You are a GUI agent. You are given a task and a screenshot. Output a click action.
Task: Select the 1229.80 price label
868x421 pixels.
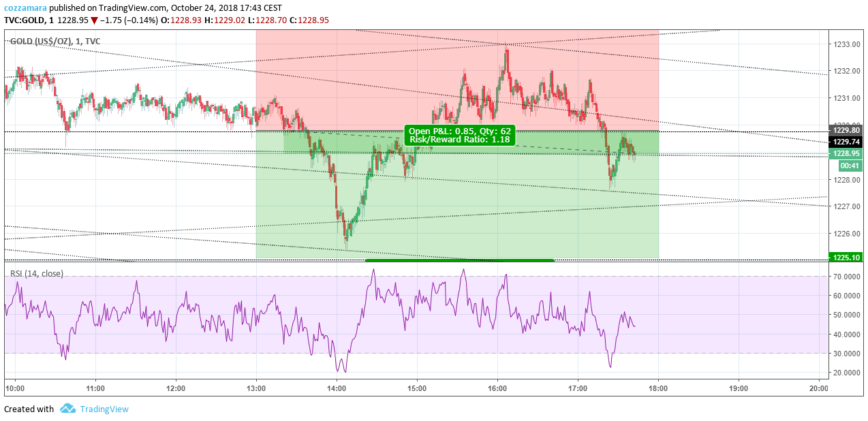coord(846,129)
